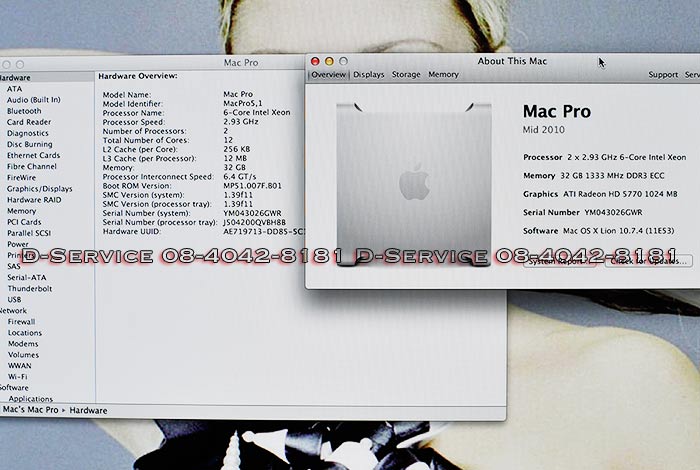The image size is (700, 470).
Task: Switch to the Displays tab
Action: tap(368, 75)
